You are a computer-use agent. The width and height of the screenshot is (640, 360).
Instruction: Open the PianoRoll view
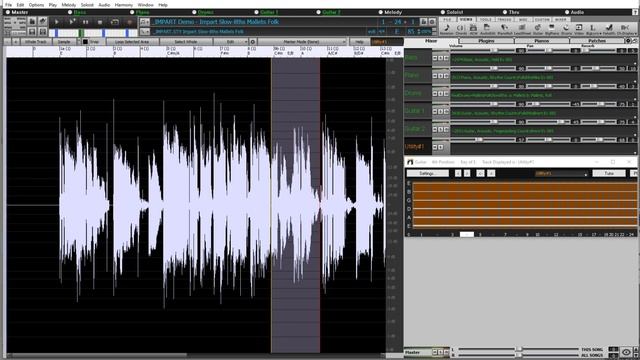505,29
